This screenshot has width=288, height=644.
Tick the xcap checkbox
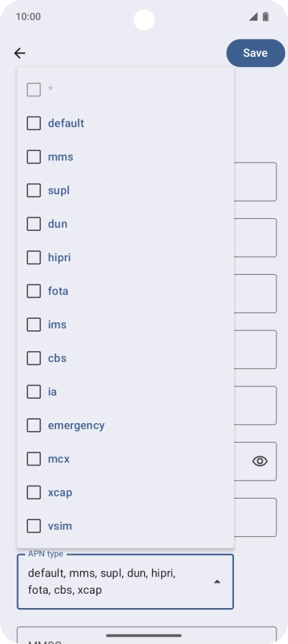tap(34, 492)
